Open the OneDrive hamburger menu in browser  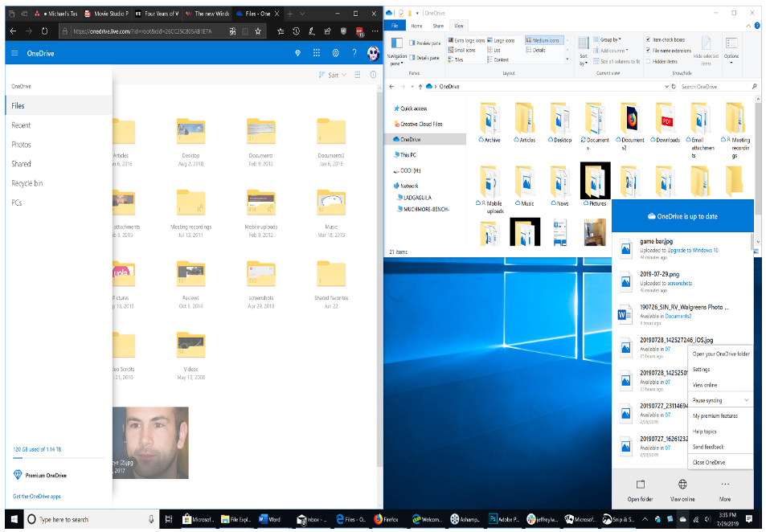[x=14, y=53]
